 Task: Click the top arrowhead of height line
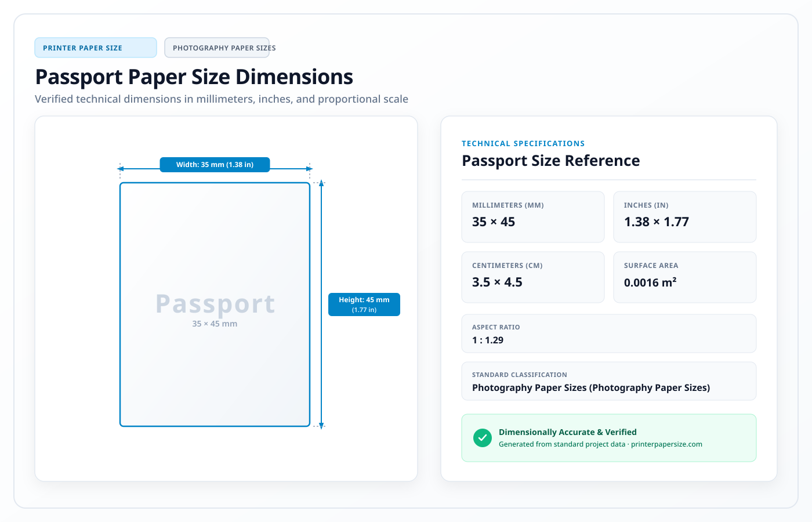click(x=321, y=183)
